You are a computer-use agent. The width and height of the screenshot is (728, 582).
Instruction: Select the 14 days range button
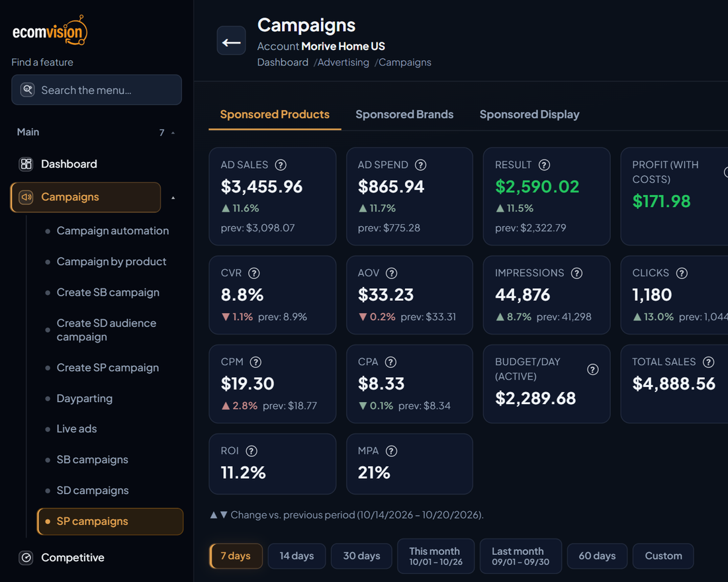point(296,556)
